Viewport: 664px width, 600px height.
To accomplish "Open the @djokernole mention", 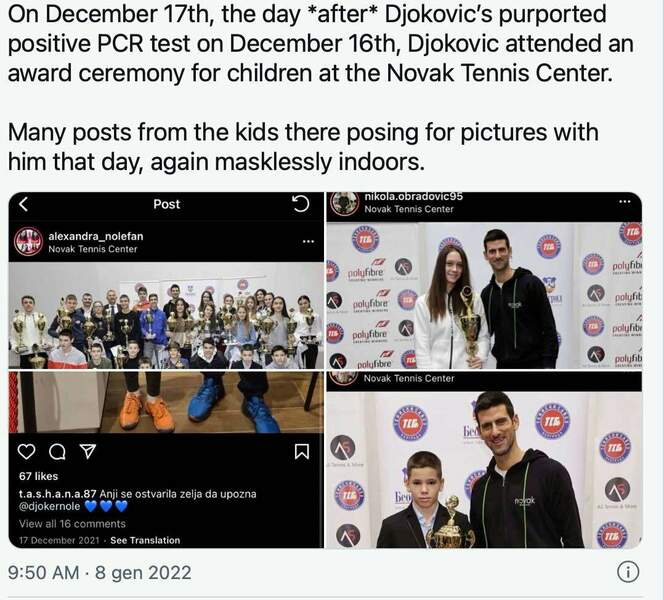I will point(50,506).
